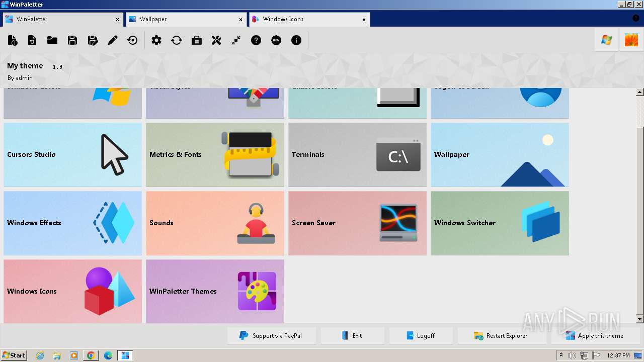Click the Save As floppy-pencil icon
This screenshot has width=644, height=362.
[x=93, y=40]
